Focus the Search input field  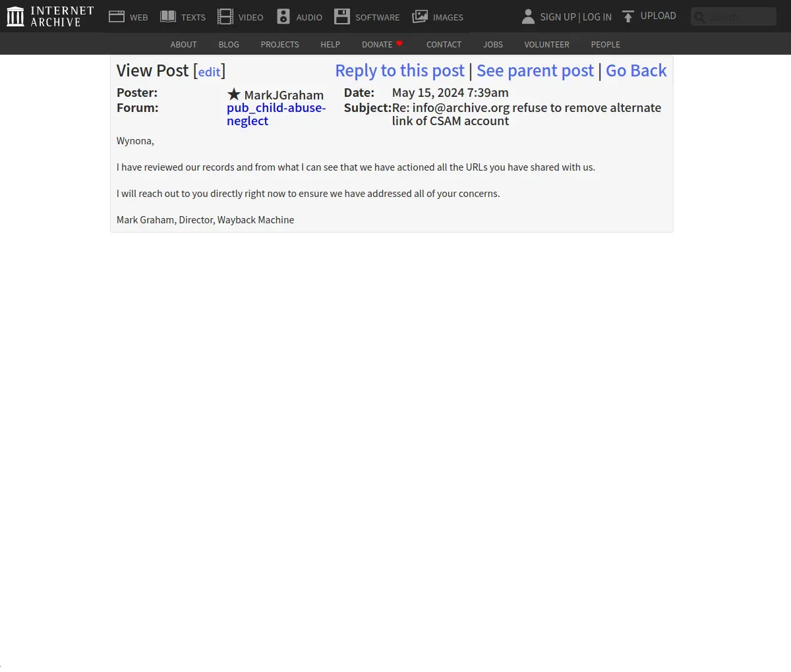coord(734,16)
